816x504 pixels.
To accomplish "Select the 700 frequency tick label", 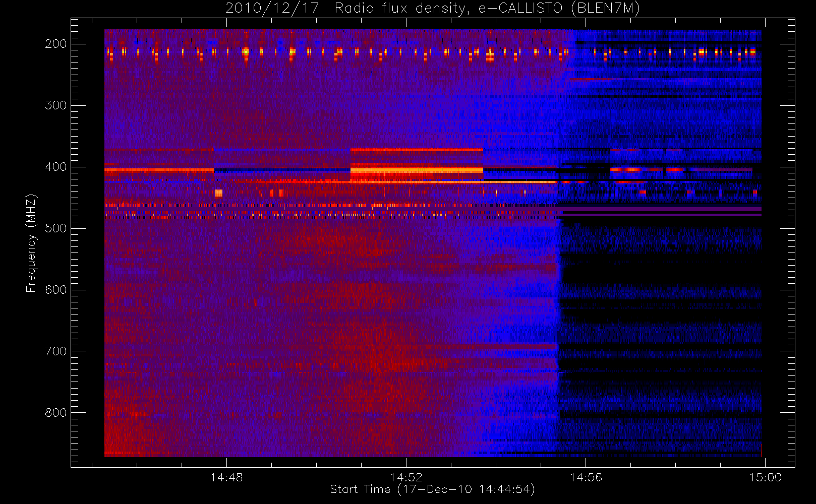I will click(55, 351).
